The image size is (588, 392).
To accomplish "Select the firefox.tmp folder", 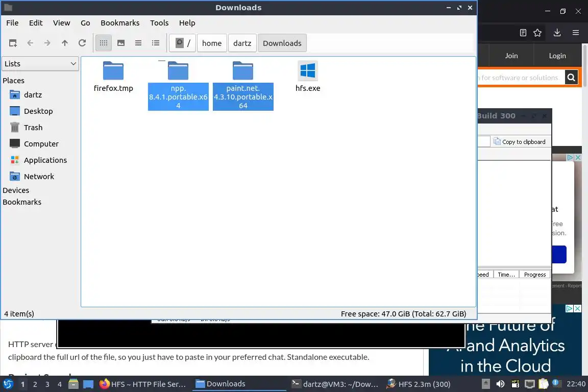I will (x=113, y=77).
